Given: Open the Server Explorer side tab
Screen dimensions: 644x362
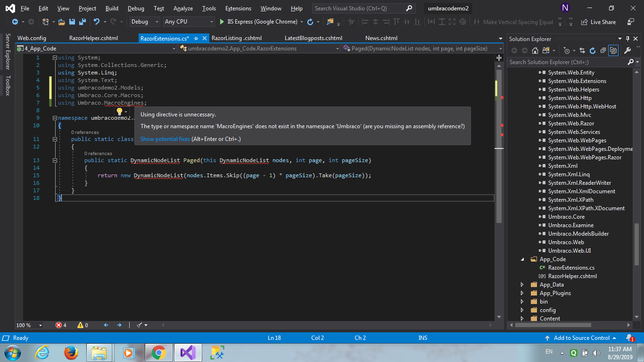Looking at the screenshot, I should pos(8,51).
